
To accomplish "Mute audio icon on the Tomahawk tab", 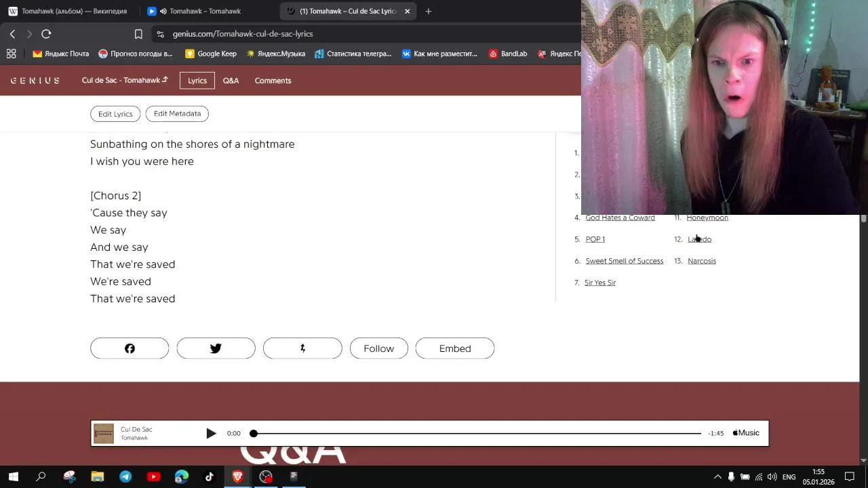I will 163,11.
